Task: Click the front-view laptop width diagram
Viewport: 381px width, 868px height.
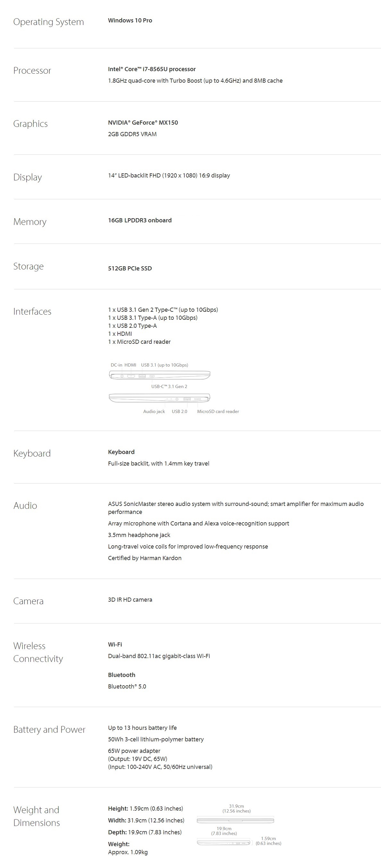Action: pos(235,820)
